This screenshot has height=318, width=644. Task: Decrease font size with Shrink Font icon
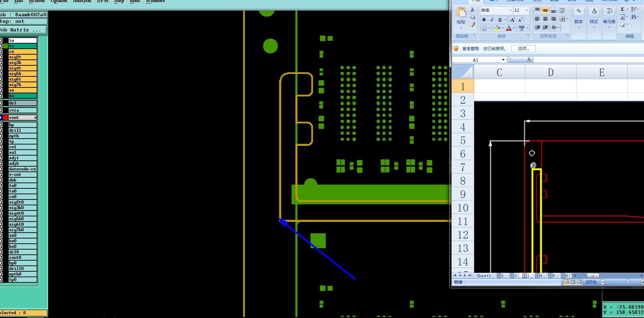click(x=521, y=20)
